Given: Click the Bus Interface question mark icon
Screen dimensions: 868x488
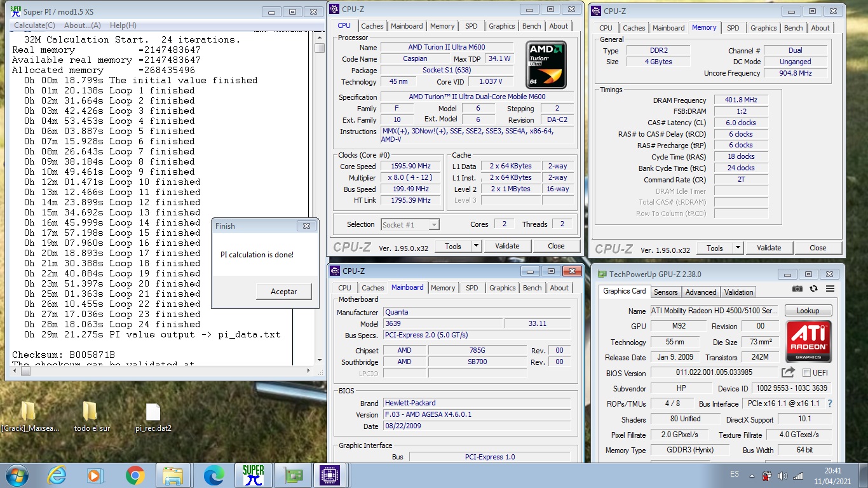Looking at the screenshot, I should tap(830, 403).
